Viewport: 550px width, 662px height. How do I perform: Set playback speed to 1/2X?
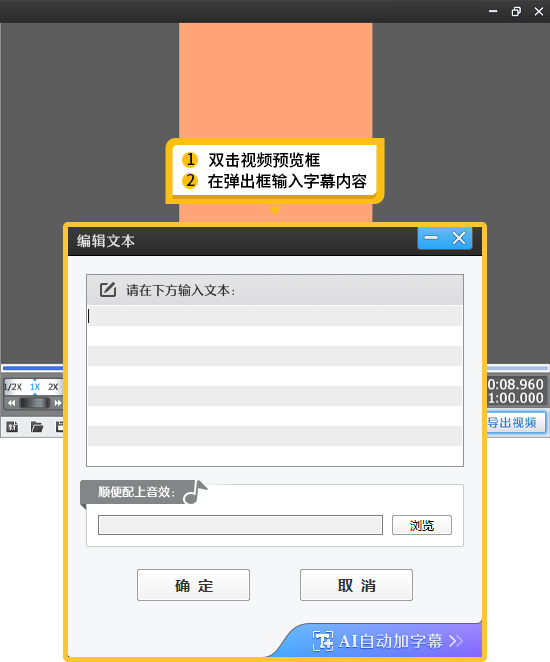tap(13, 387)
